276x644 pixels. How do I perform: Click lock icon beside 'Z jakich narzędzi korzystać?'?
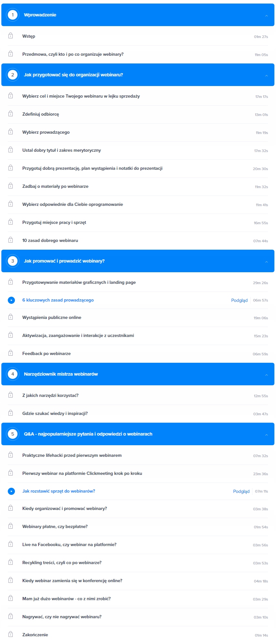coord(11,395)
